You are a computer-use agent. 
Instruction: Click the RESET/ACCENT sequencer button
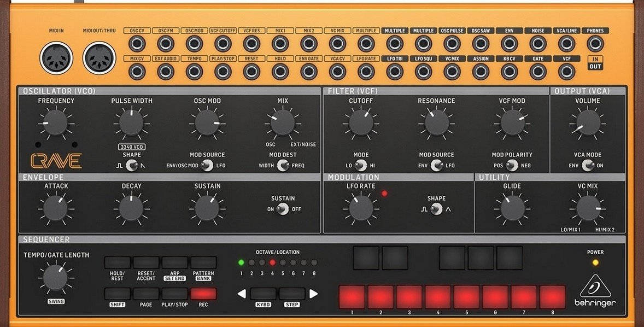click(x=146, y=262)
